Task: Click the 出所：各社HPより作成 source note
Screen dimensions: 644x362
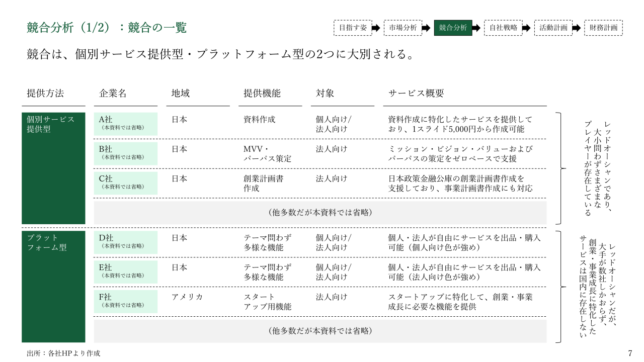Action: pos(63,353)
